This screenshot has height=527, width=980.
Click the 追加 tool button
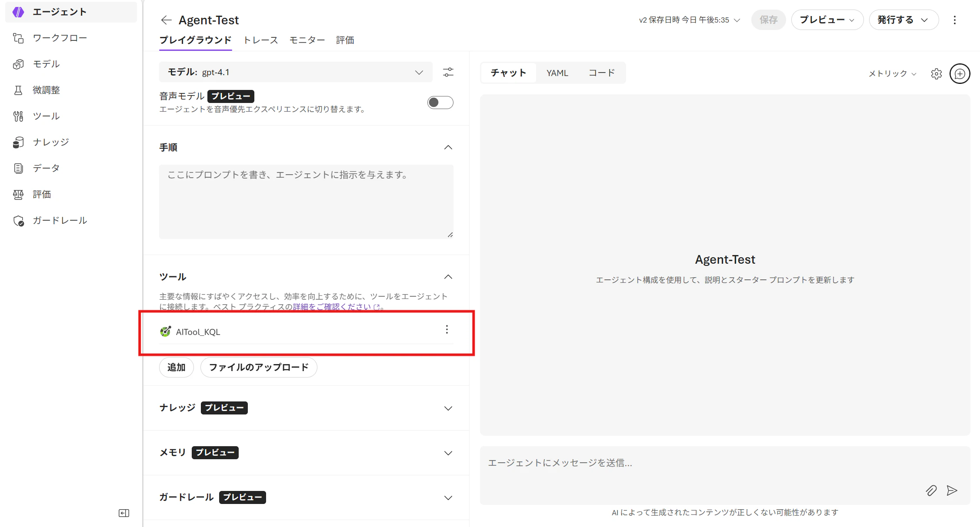(176, 368)
